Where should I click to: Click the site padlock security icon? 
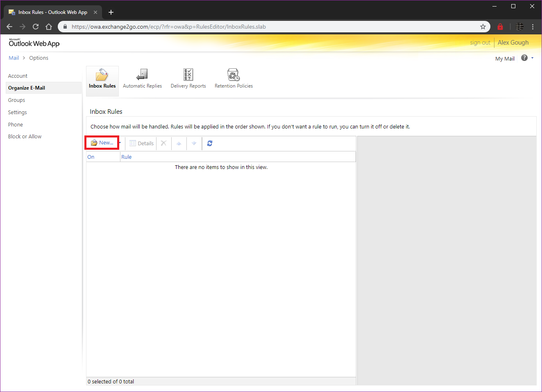pyautogui.click(x=65, y=27)
